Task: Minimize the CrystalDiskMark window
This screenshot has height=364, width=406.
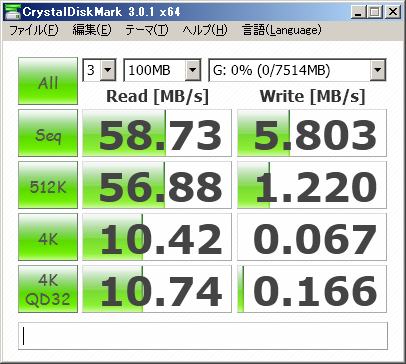Action: click(x=359, y=12)
